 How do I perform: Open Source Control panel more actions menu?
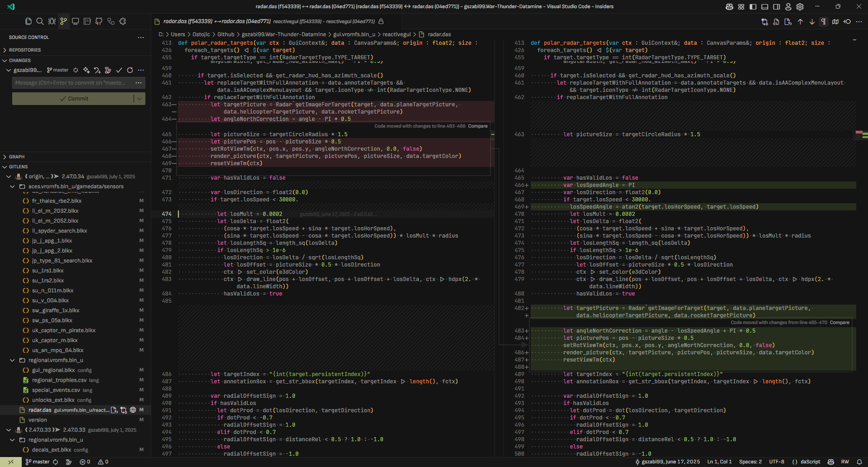pyautogui.click(x=141, y=38)
